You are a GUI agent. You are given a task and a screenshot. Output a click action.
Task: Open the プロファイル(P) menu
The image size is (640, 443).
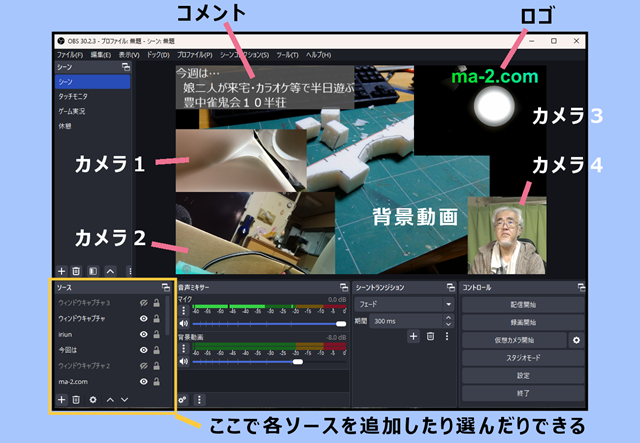pos(195,55)
